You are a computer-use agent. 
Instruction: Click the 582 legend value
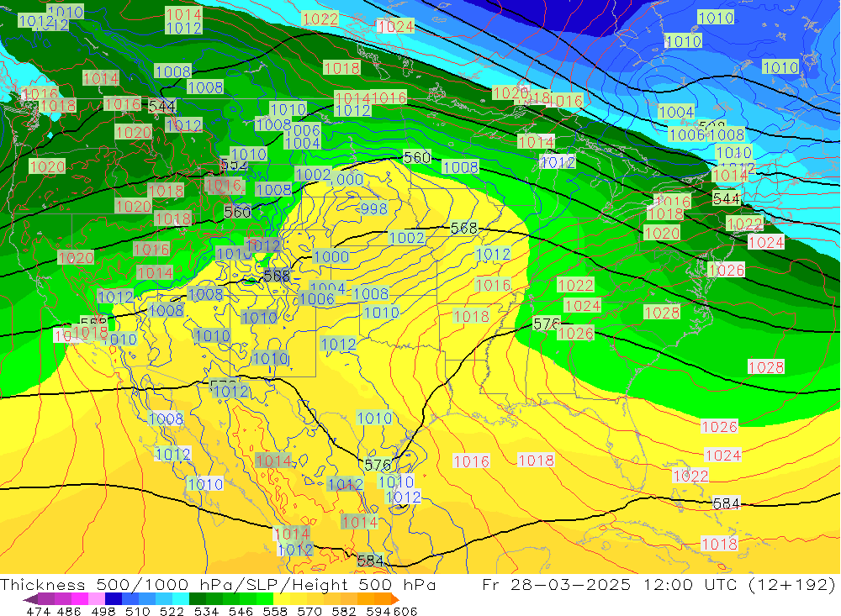tap(344, 611)
